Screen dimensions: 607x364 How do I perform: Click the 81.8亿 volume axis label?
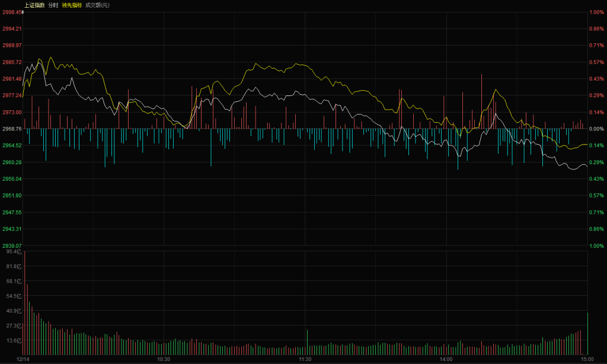pos(14,266)
